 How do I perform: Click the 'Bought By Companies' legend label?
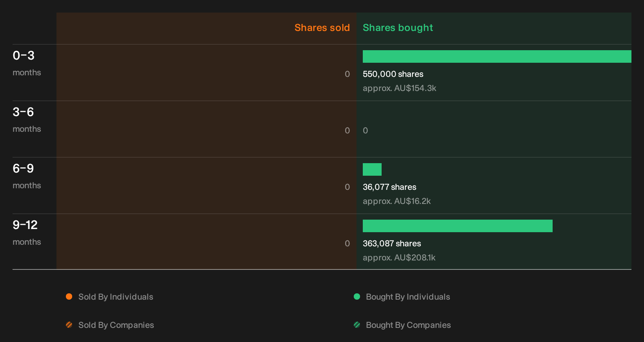[x=408, y=325]
